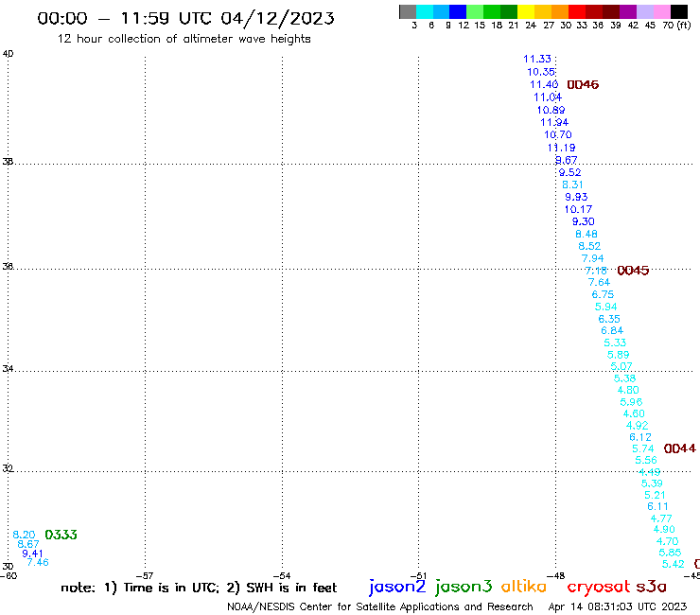This screenshot has height=615, width=700.
Task: Click the wave height value 8.67
Action: point(28,544)
